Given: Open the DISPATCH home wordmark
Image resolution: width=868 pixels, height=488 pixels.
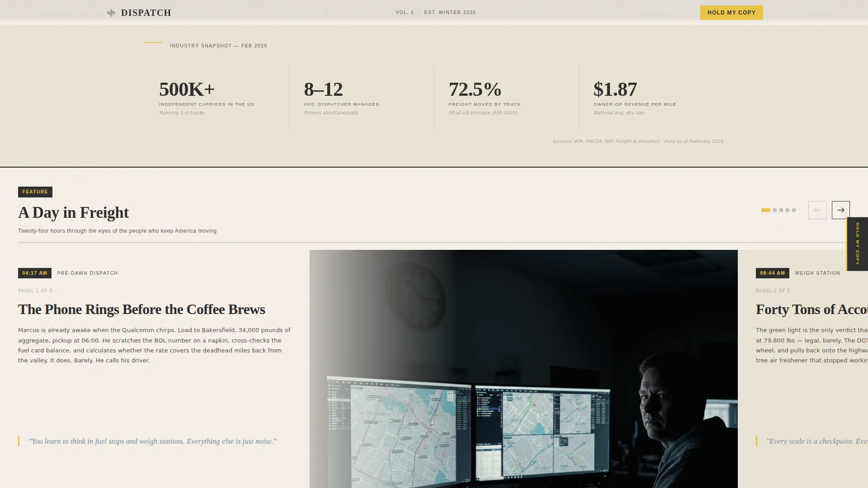Looking at the screenshot, I should click(x=146, y=13).
